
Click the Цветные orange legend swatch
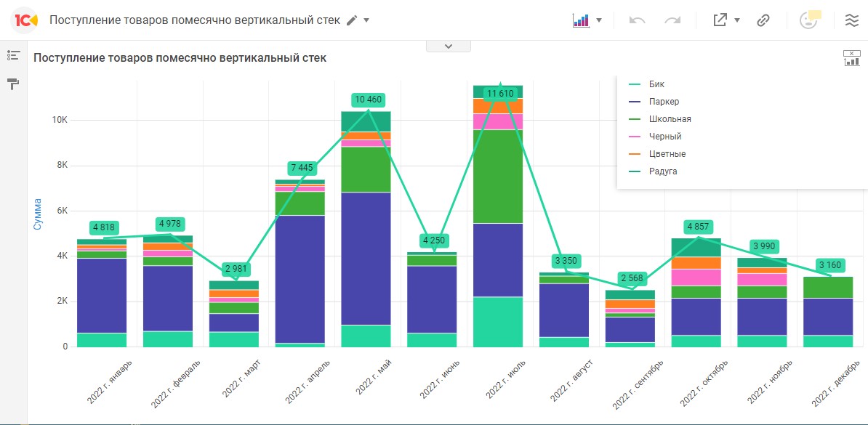(x=634, y=154)
